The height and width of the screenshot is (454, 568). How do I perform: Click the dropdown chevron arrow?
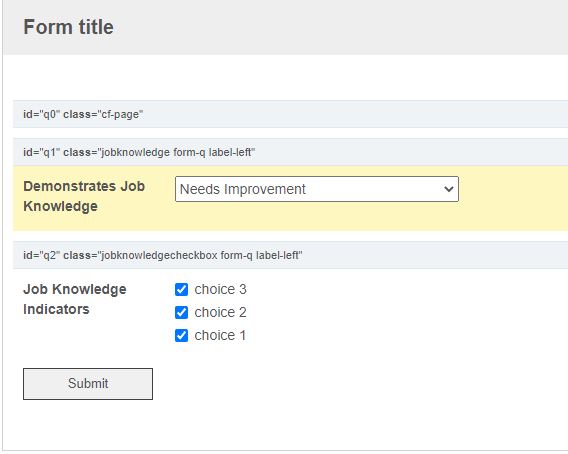click(448, 189)
